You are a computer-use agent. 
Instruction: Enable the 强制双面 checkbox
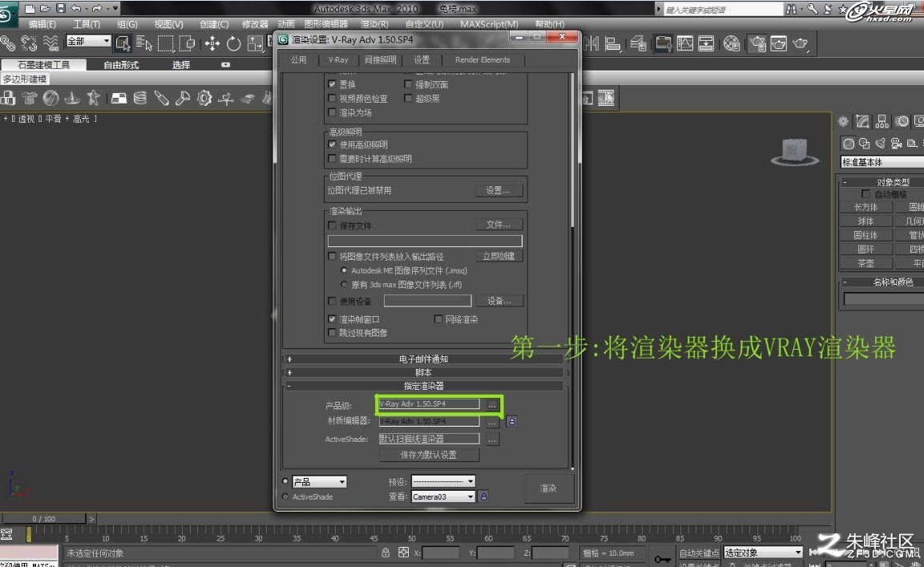click(x=408, y=84)
